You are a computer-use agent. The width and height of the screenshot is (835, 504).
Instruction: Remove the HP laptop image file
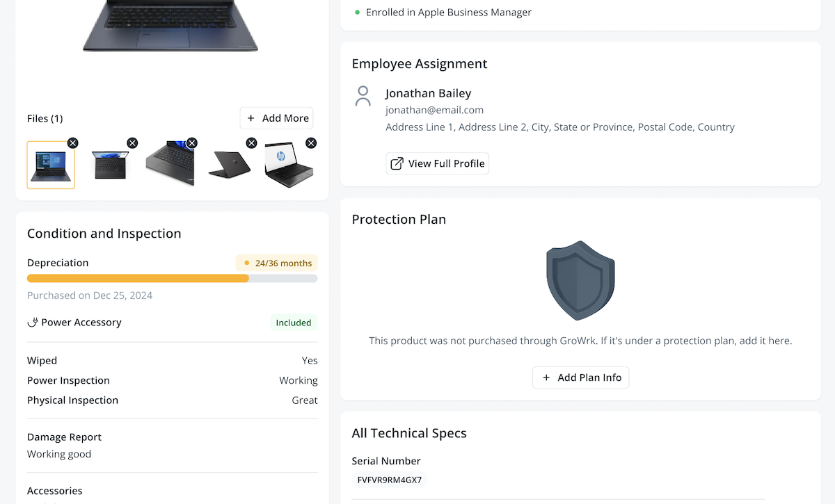point(311,143)
